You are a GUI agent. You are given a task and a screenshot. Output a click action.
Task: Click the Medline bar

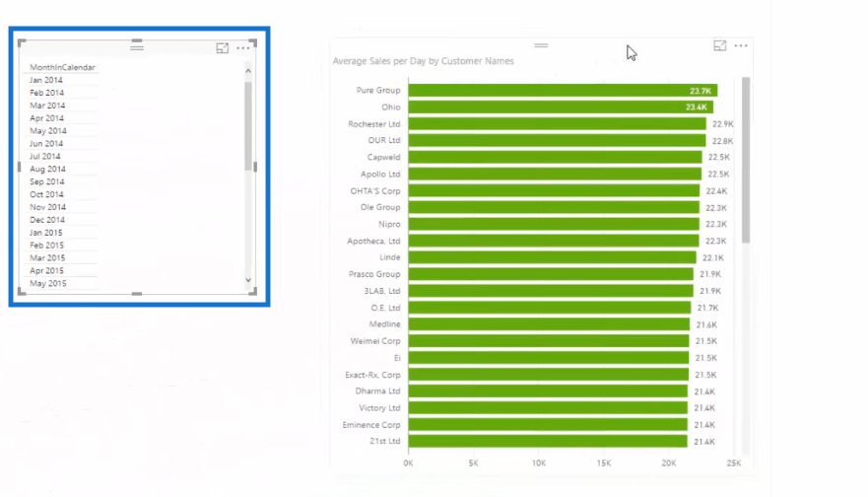point(549,324)
